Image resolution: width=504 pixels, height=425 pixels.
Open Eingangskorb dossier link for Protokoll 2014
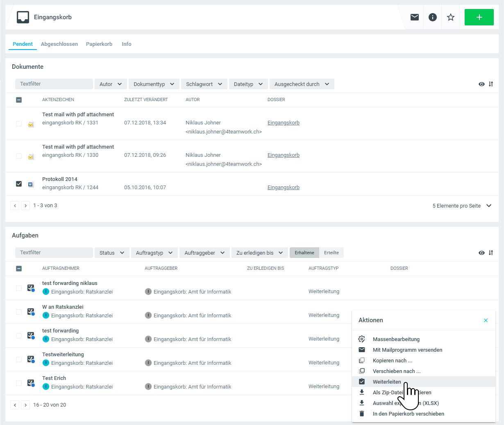tap(283, 188)
